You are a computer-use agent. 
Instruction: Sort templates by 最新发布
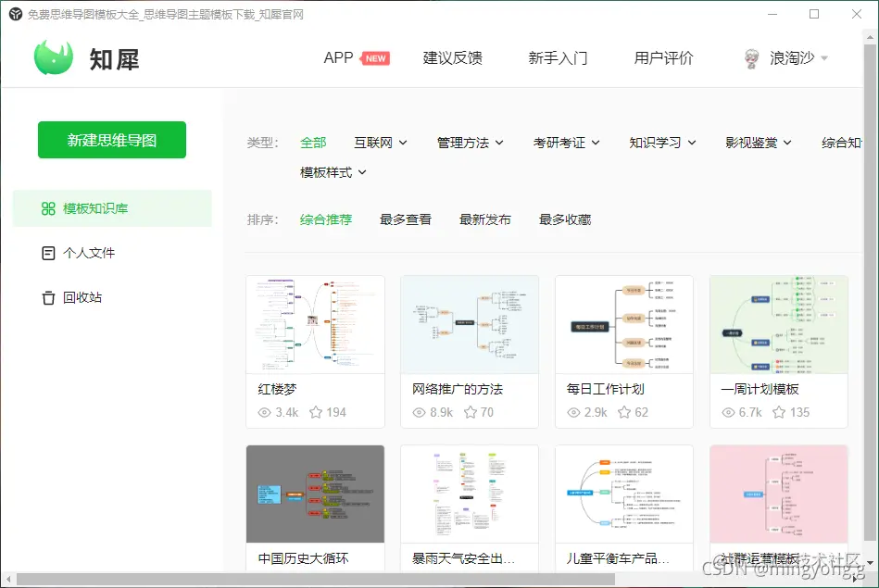(485, 219)
